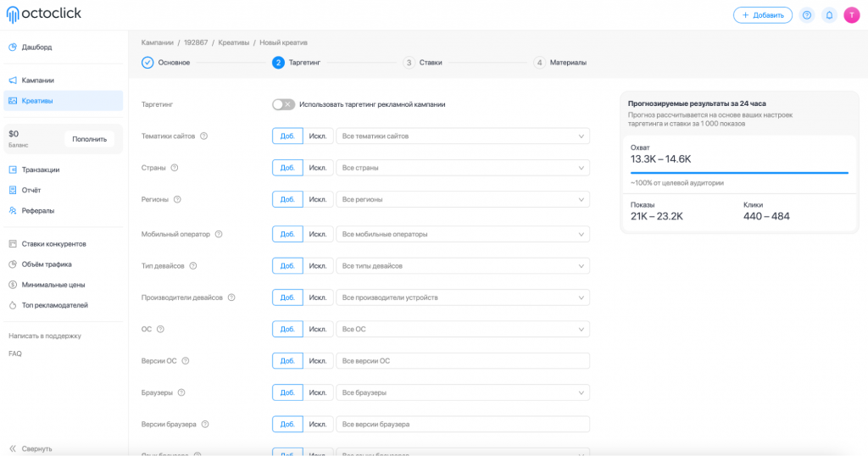Click Креативы breadcrumb link
This screenshot has width=868, height=456.
pyautogui.click(x=234, y=42)
